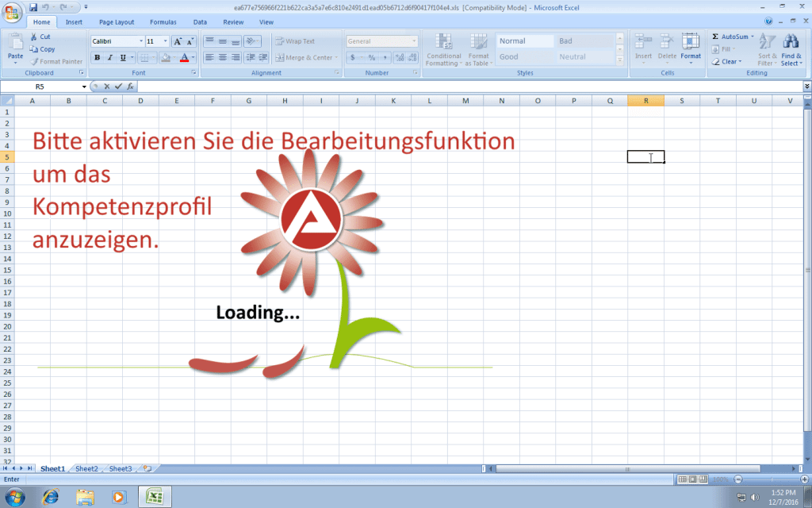Click the Find & Select binoculars icon
Viewport: 812px width, 508px height.
coord(791,41)
